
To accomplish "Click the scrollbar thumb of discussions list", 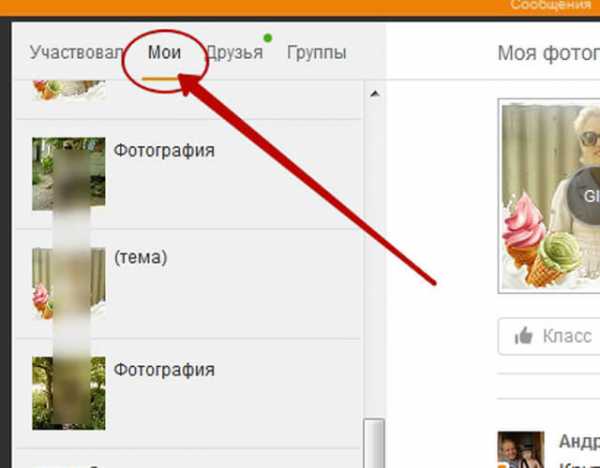I will 374,443.
